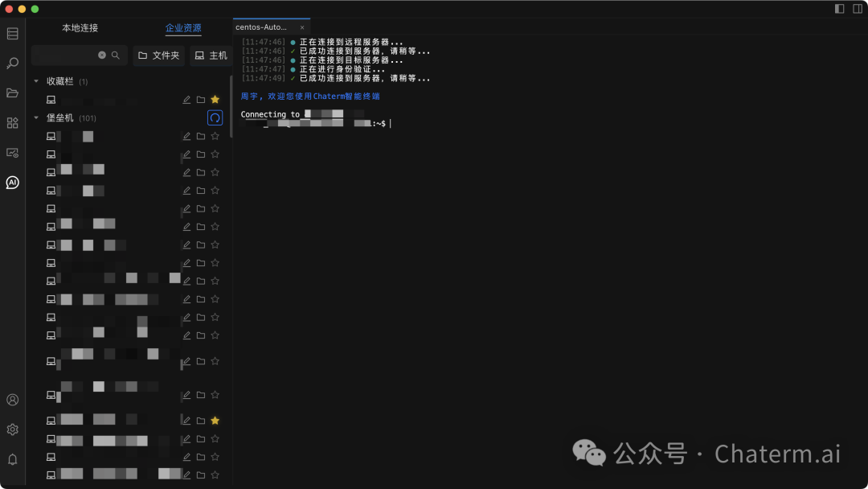
Task: Click the magnifier icon in the search field
Action: (115, 55)
